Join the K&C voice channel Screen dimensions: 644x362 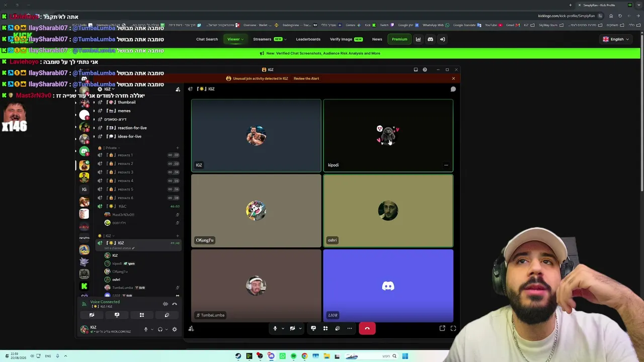(138, 206)
